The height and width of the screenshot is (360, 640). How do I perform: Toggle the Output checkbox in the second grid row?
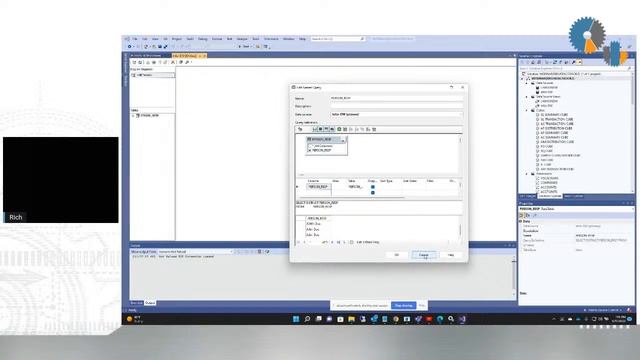[373, 192]
